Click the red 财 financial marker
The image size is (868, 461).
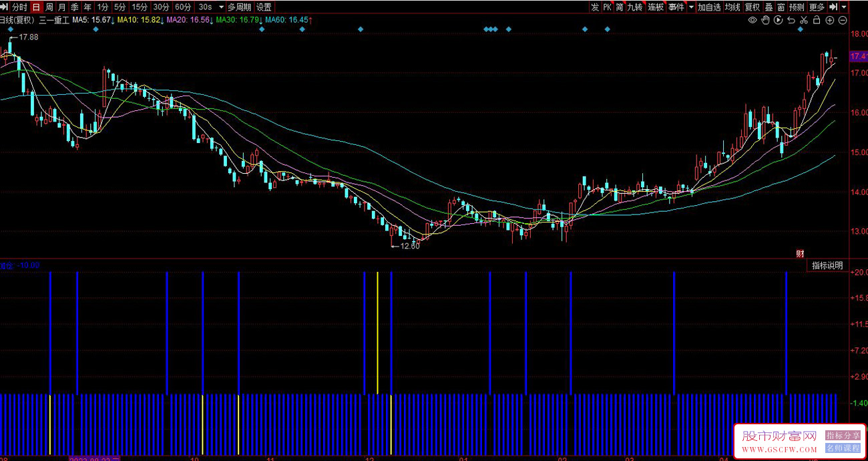tap(800, 254)
